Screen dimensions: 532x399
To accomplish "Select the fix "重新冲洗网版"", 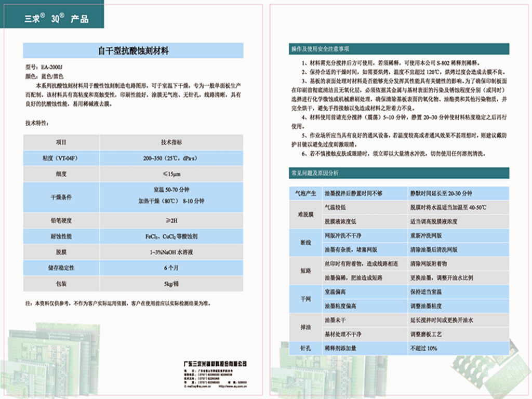I will [426, 235].
